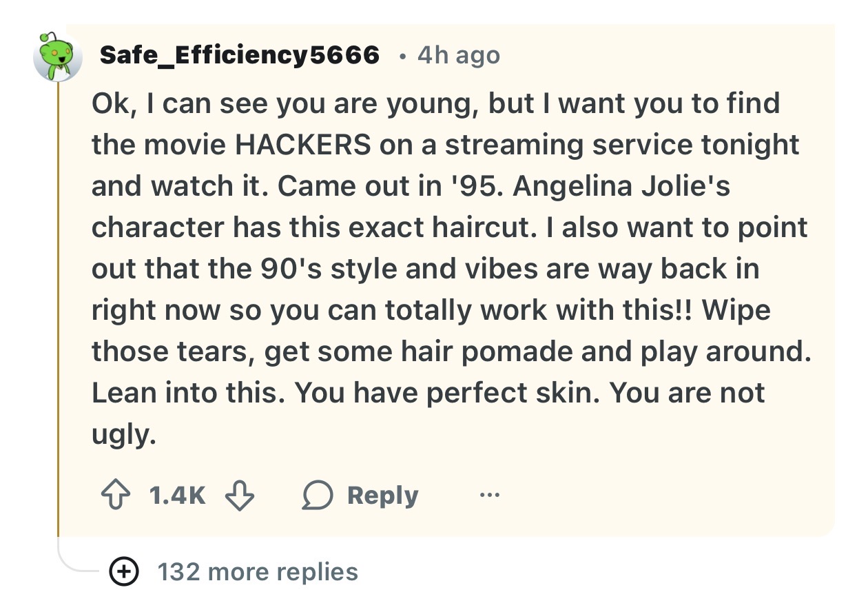Expand replies with the plus circle icon

click(x=123, y=571)
